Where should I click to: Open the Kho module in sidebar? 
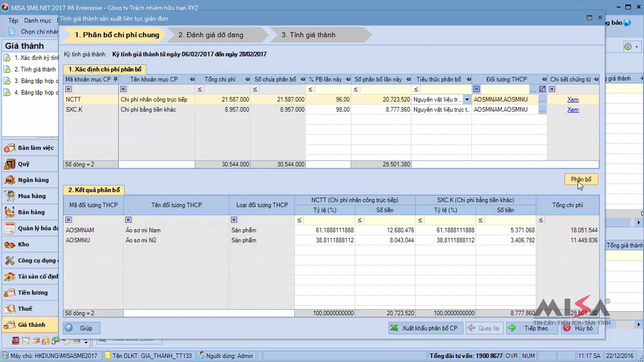click(x=30, y=244)
